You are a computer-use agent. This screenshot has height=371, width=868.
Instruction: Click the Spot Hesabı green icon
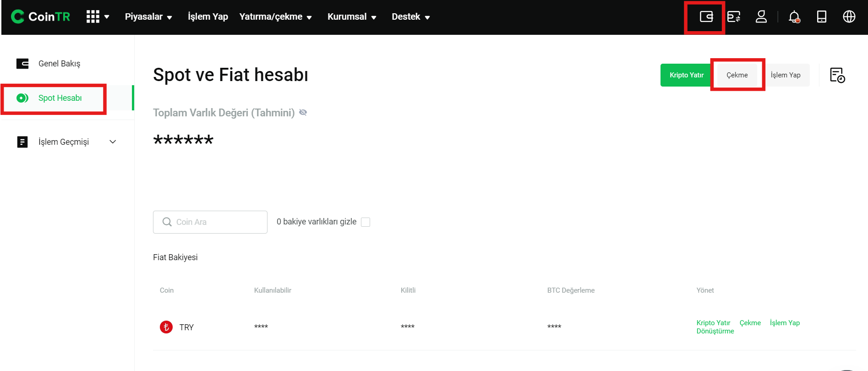pos(22,98)
